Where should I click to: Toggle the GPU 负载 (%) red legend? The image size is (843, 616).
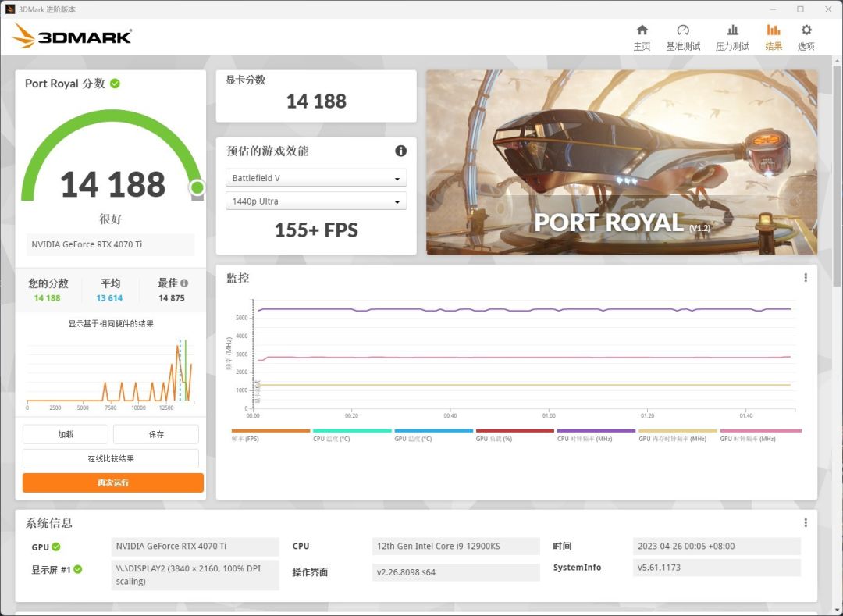(x=514, y=435)
